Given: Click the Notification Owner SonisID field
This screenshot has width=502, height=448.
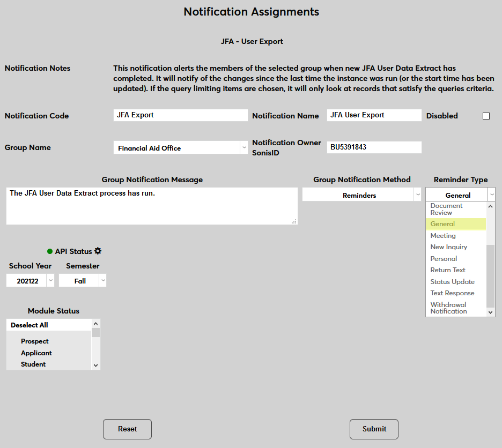Looking at the screenshot, I should 374,147.
